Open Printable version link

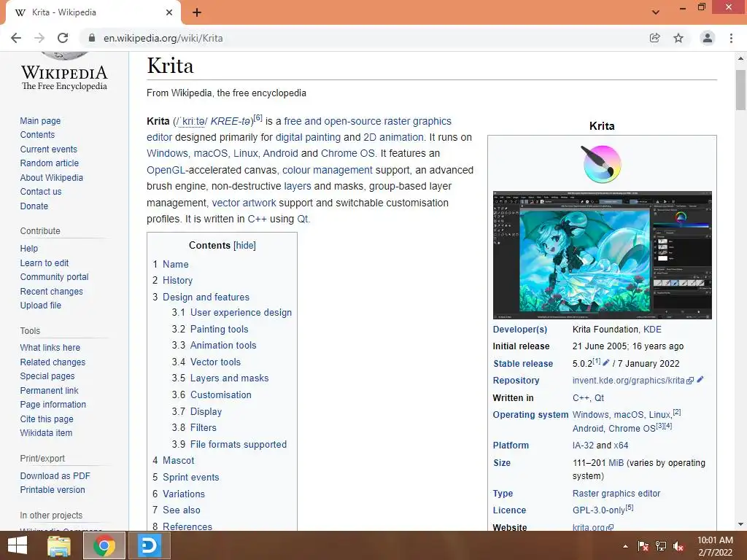pyautogui.click(x=53, y=489)
